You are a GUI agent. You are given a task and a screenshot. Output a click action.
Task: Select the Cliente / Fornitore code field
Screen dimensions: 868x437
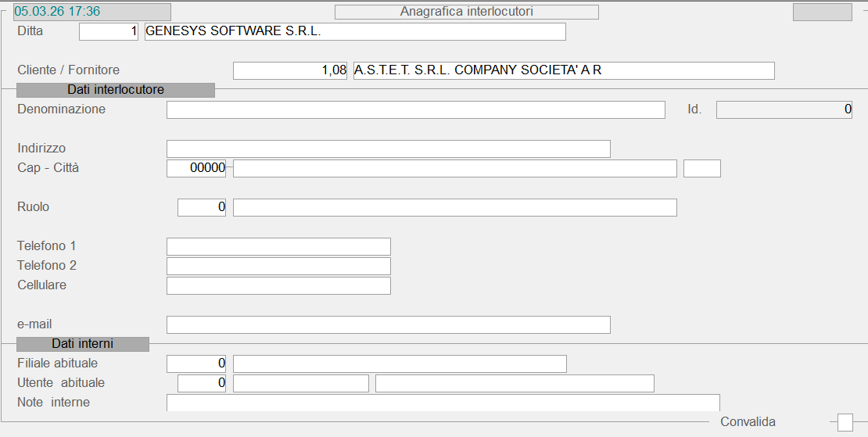(x=289, y=70)
